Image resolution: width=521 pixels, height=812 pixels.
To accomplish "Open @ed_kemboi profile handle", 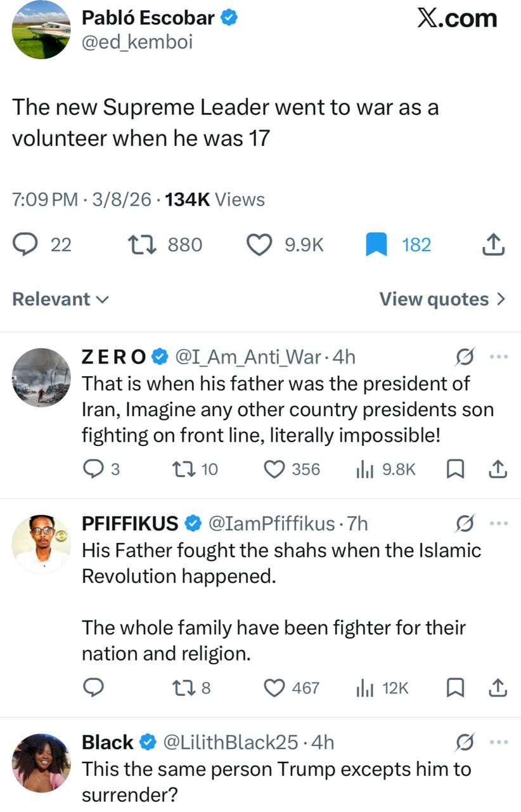I will 138,42.
